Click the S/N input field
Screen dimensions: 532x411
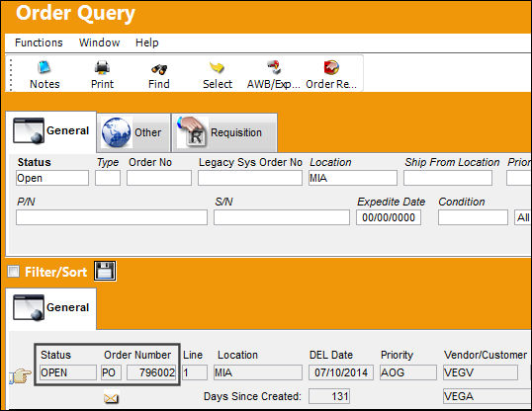282,217
